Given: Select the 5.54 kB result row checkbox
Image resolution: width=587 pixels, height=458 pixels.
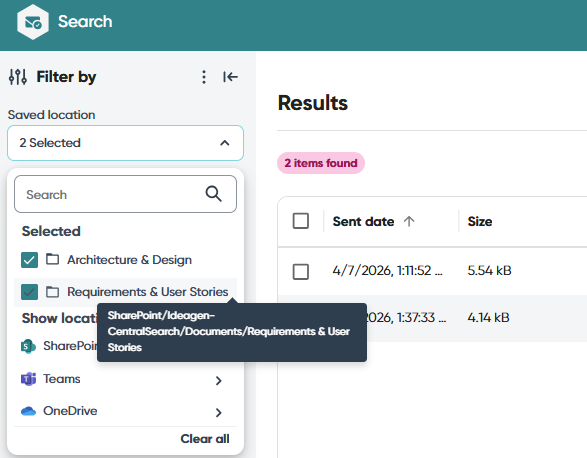Looking at the screenshot, I should pos(301,272).
